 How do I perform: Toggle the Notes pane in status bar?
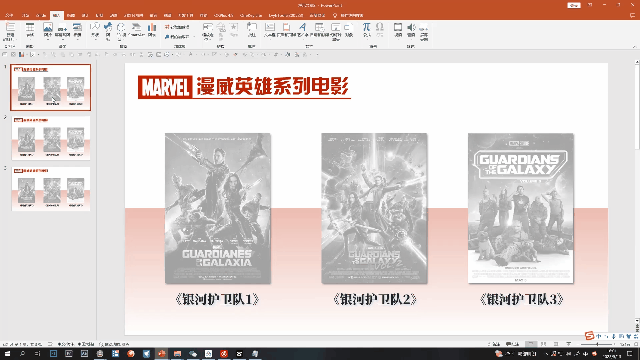(494, 344)
